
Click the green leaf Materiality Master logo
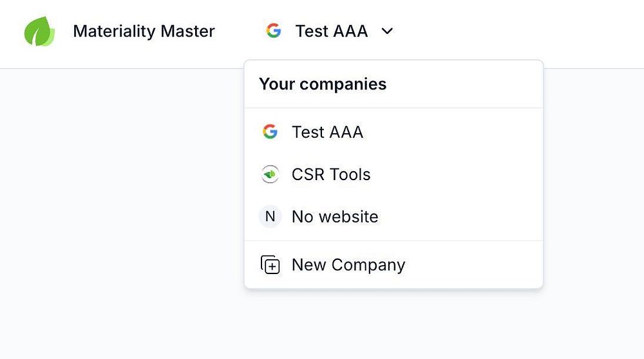click(x=39, y=32)
